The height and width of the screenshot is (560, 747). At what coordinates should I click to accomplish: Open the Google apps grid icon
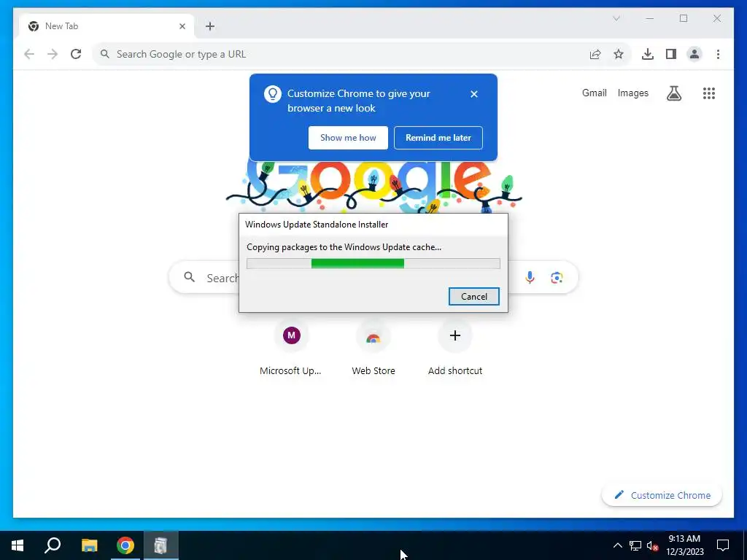(709, 93)
